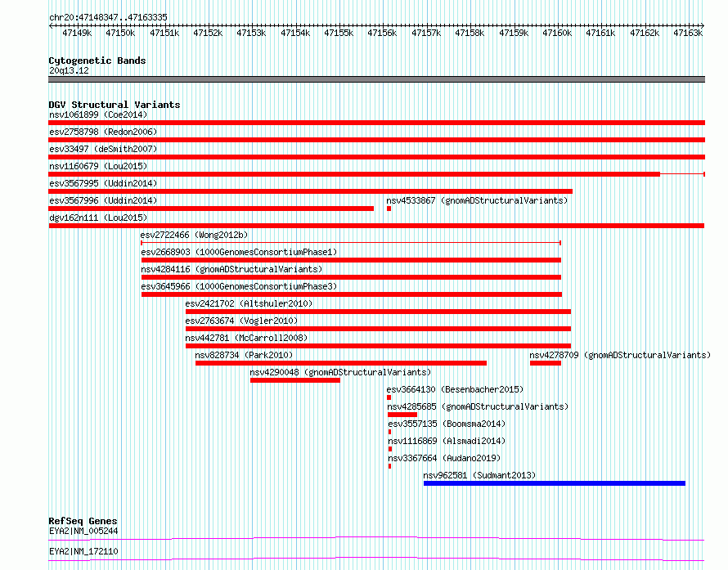Open the EYA2|NM_172110 gene label
Image resolution: width=728 pixels, height=570 pixels.
[x=83, y=551]
